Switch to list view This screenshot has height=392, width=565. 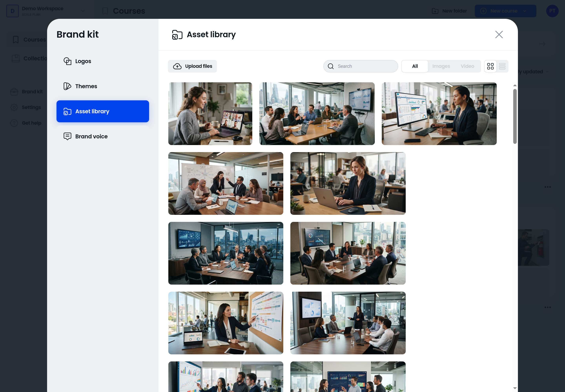click(x=502, y=66)
